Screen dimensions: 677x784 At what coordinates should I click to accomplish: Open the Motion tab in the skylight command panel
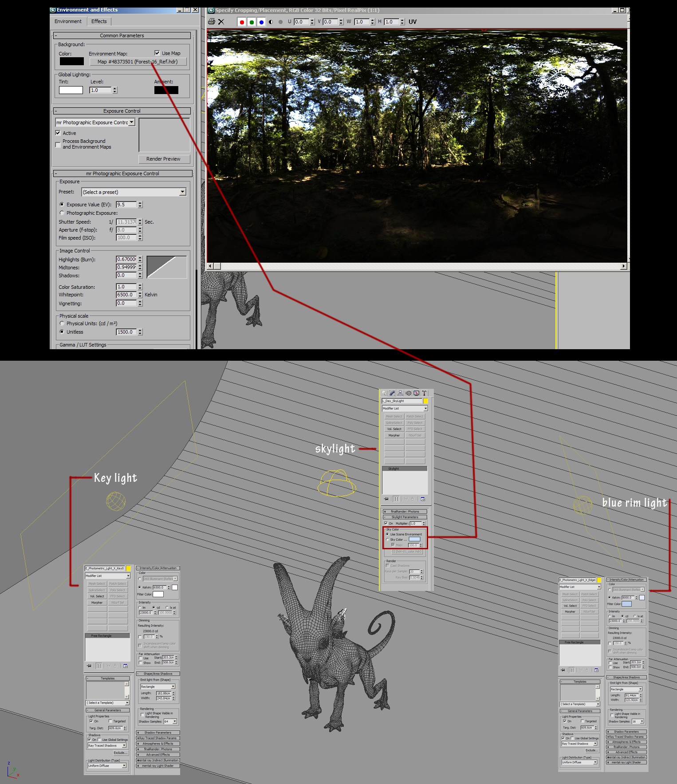409,393
